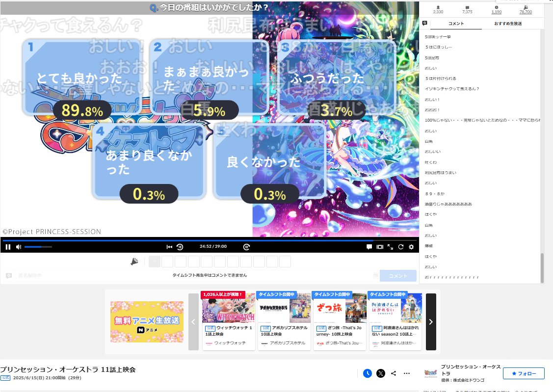
Task: Click the greyed-out コメント send button
Action: pyautogui.click(x=398, y=276)
